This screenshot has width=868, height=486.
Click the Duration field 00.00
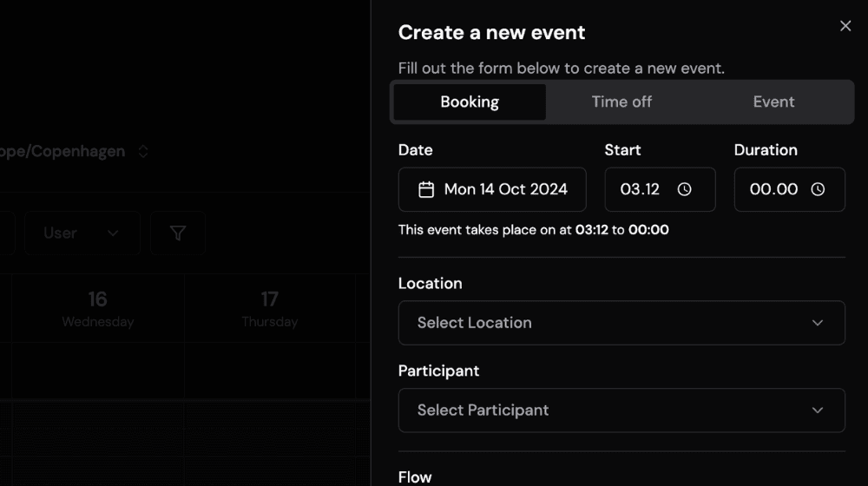click(x=789, y=189)
